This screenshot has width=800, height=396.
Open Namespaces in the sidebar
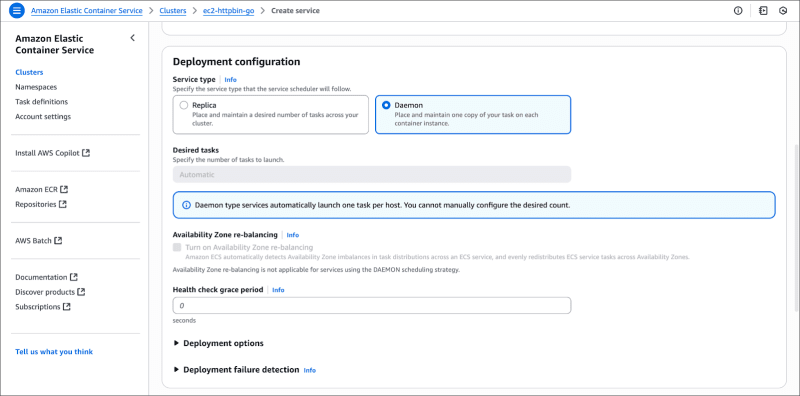click(x=36, y=87)
